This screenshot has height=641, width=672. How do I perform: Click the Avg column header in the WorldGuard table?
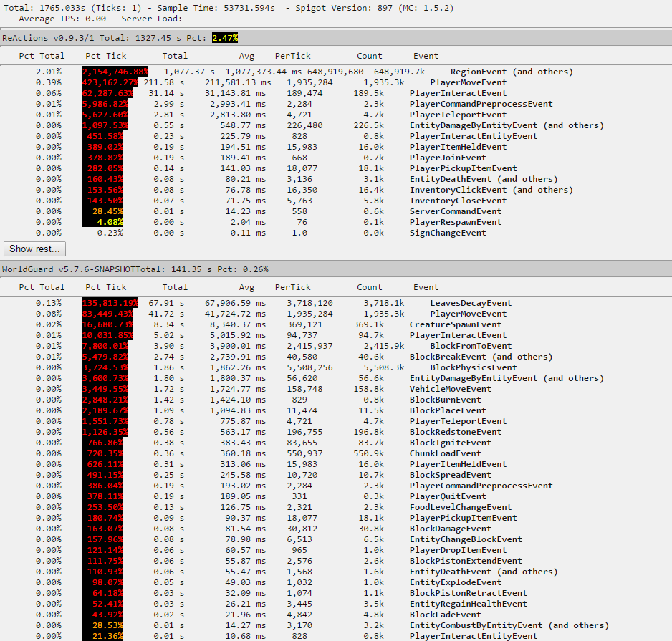pos(247,287)
